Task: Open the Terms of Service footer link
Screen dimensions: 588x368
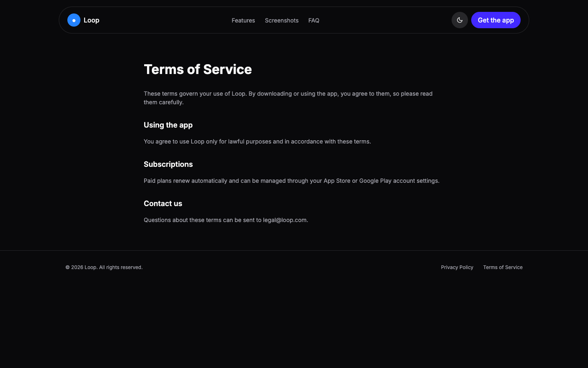Action: (503, 267)
